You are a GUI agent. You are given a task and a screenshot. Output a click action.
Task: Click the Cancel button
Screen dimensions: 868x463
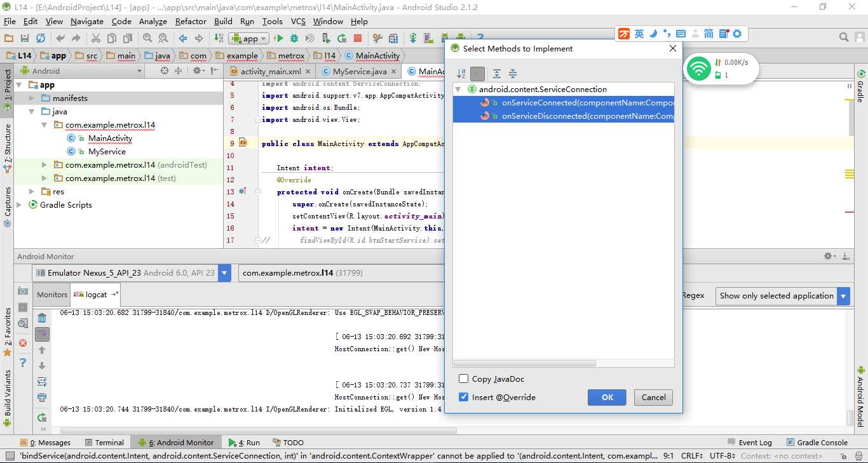point(653,398)
